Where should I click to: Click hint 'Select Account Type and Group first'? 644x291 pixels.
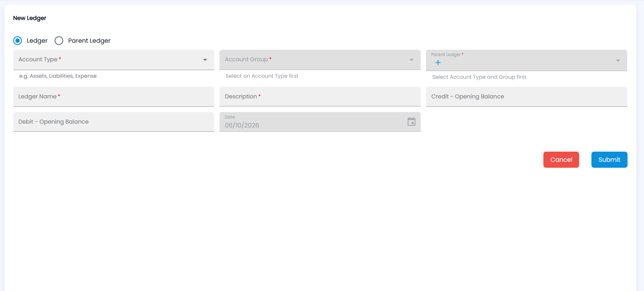point(479,77)
